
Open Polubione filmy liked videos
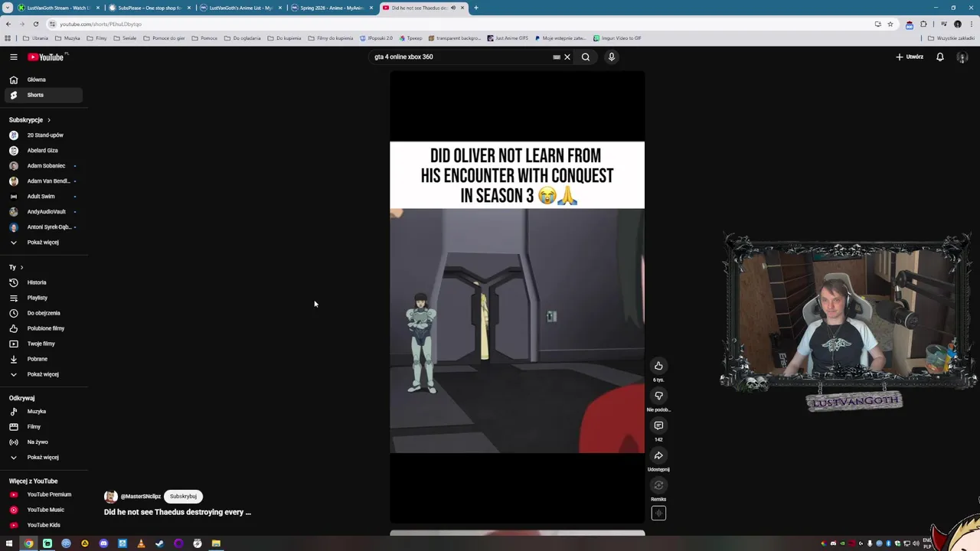[x=43, y=328]
